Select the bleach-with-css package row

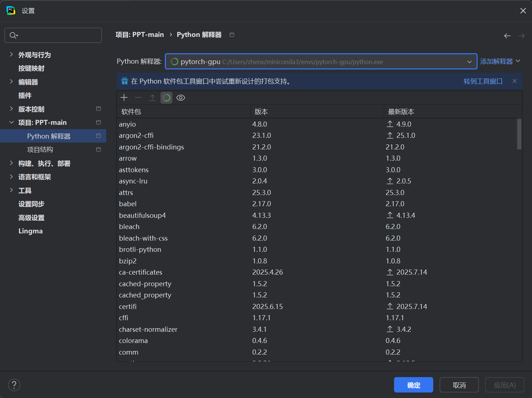317,238
